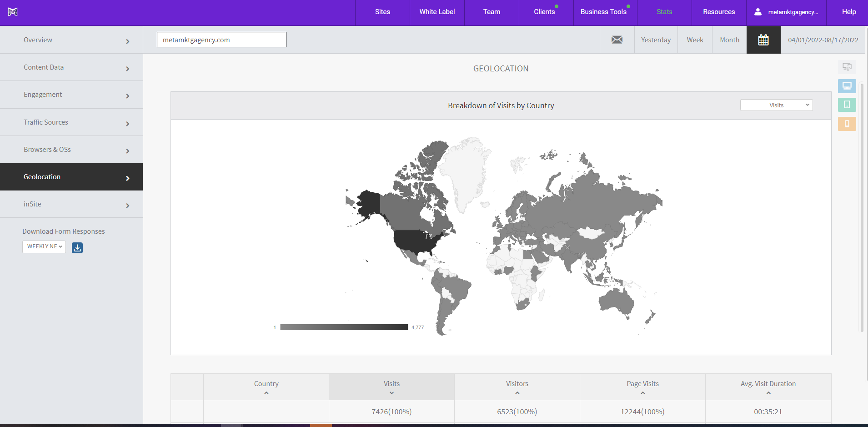Open the Visits metric dropdown on the chart
The height and width of the screenshot is (427, 868).
click(777, 105)
